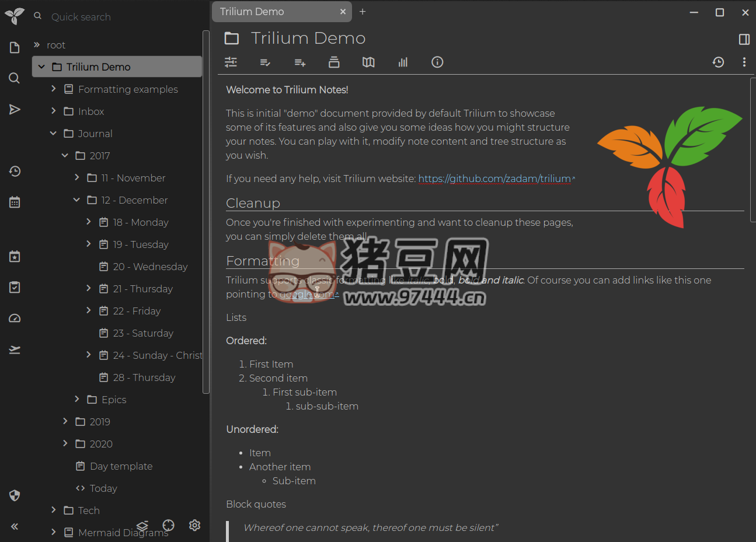The image size is (756, 542).
Task: Select the "21 - Thursday" note
Action: 143,289
